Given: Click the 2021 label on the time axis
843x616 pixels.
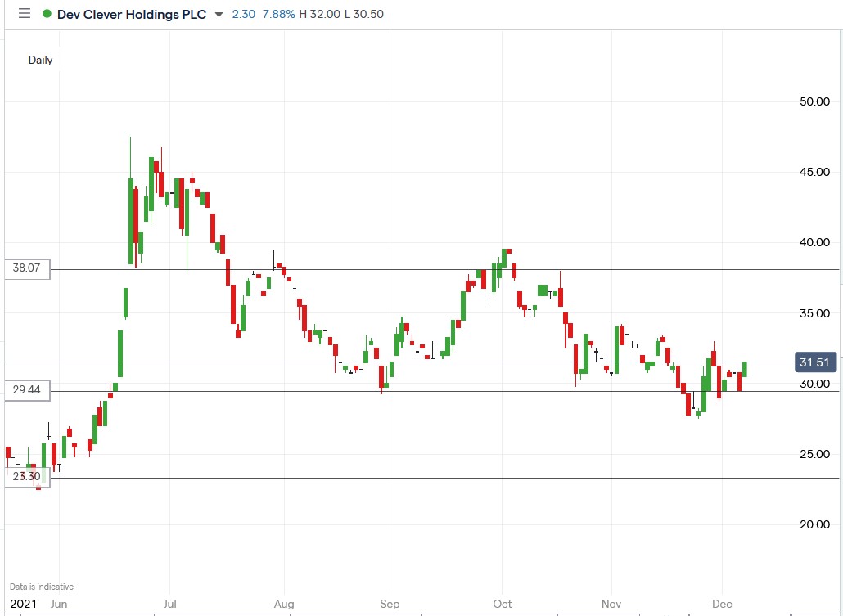Looking at the screenshot, I should coord(24,604).
